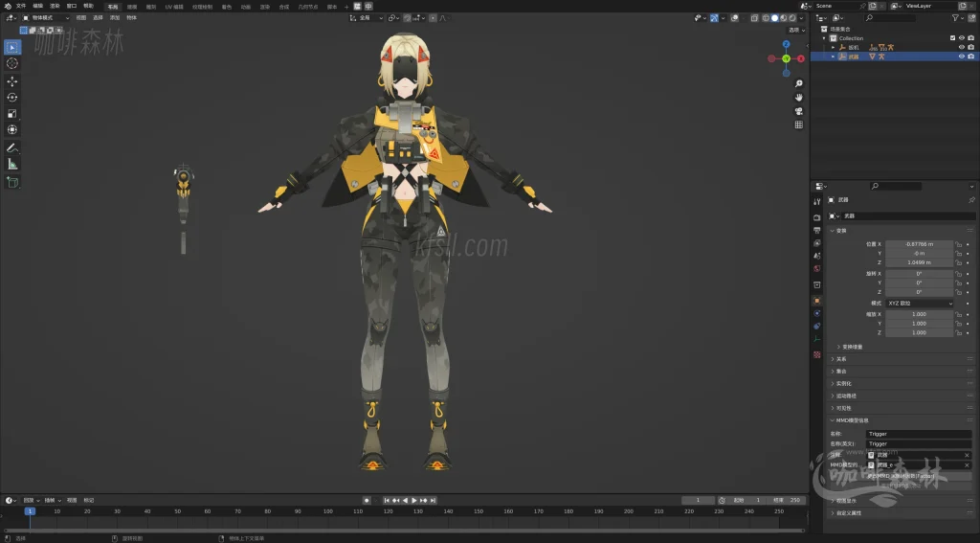Open the World properties tab (red globe)
Image resolution: width=980 pixels, height=543 pixels.
817,268
